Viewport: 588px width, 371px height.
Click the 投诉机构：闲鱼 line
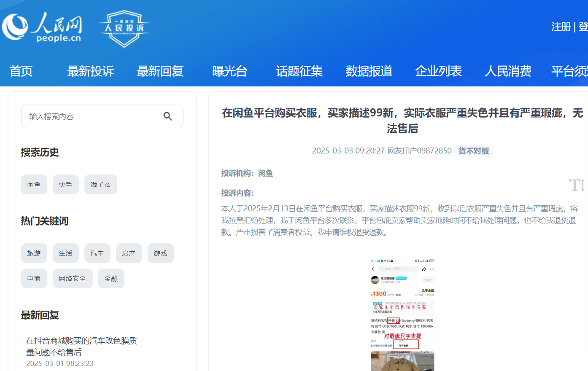[247, 173]
